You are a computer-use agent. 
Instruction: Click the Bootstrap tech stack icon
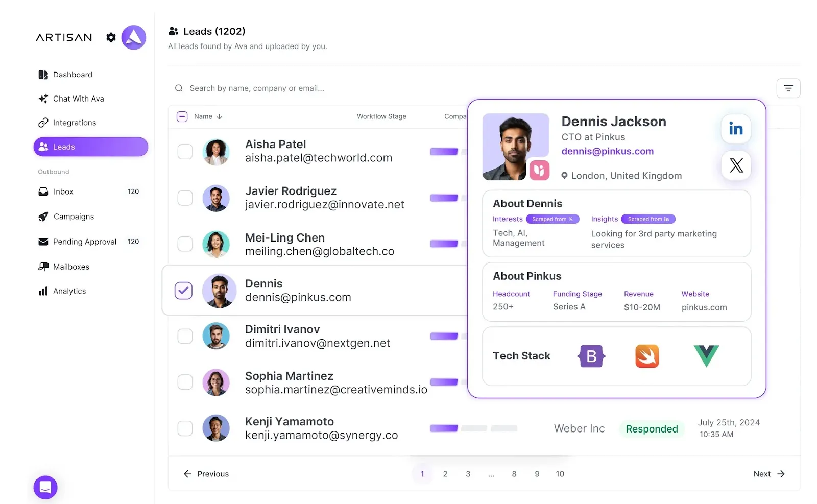591,356
